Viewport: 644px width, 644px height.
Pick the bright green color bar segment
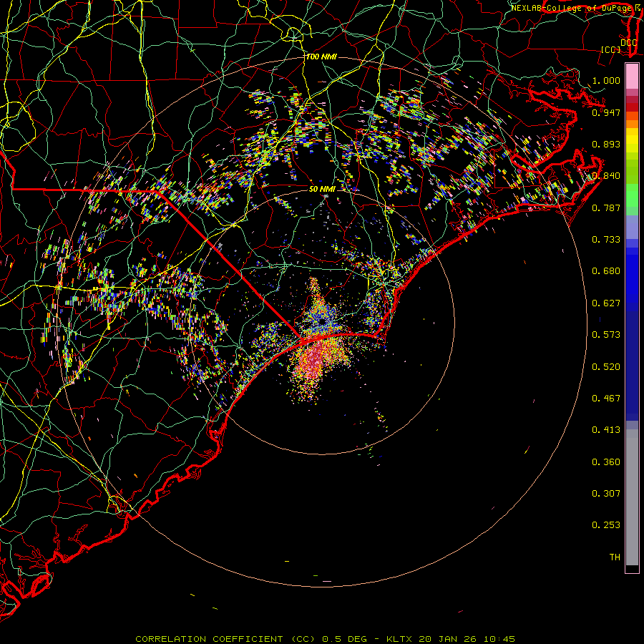point(632,195)
